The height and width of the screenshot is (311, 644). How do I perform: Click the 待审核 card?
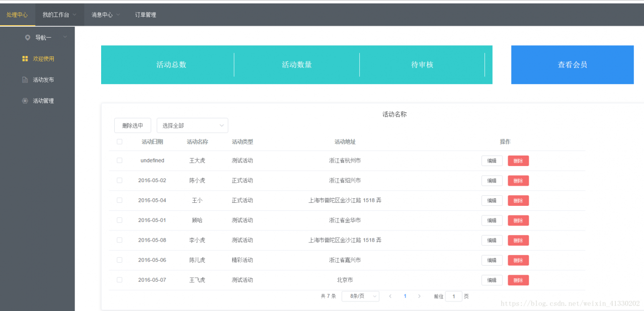(422, 65)
